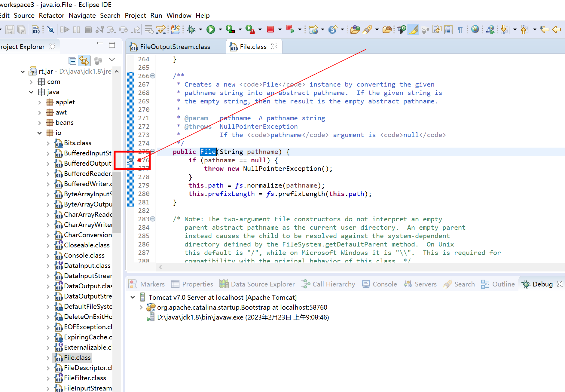Image resolution: width=565 pixels, height=392 pixels.
Task: Expand the applet package
Action: (40, 102)
